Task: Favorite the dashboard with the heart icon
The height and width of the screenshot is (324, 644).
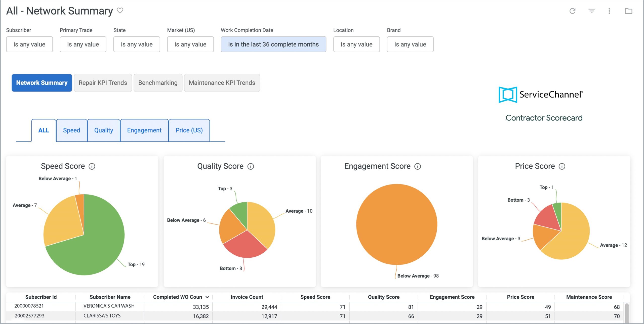Action: tap(120, 11)
